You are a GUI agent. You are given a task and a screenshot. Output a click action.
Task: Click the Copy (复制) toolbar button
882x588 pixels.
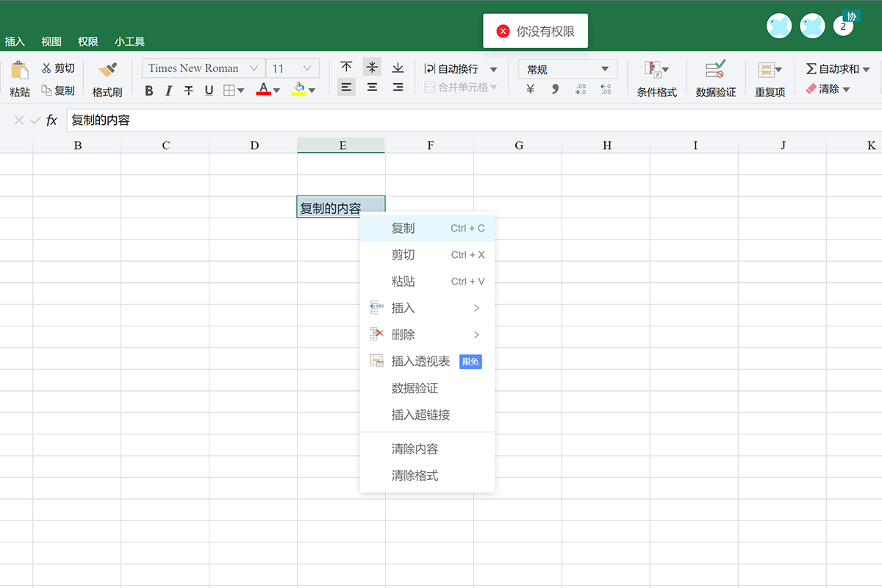click(x=58, y=90)
